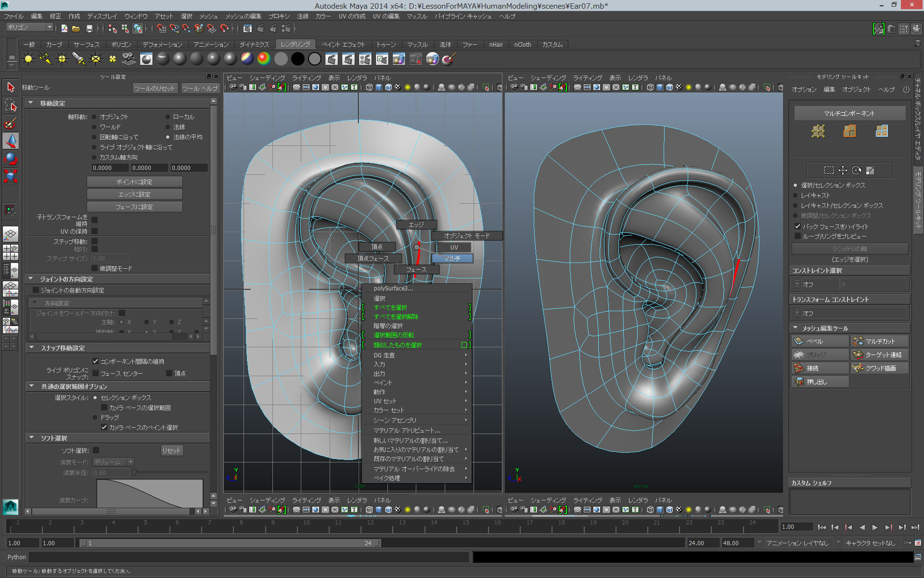Select vertex mode icon in Modeling Toolkit
The image size is (924, 578).
(818, 131)
